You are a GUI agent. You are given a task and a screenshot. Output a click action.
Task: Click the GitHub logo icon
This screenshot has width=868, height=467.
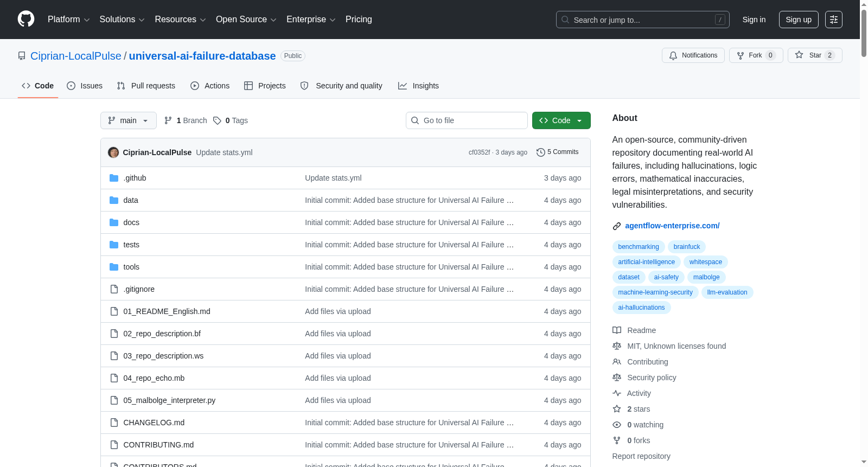[26, 20]
